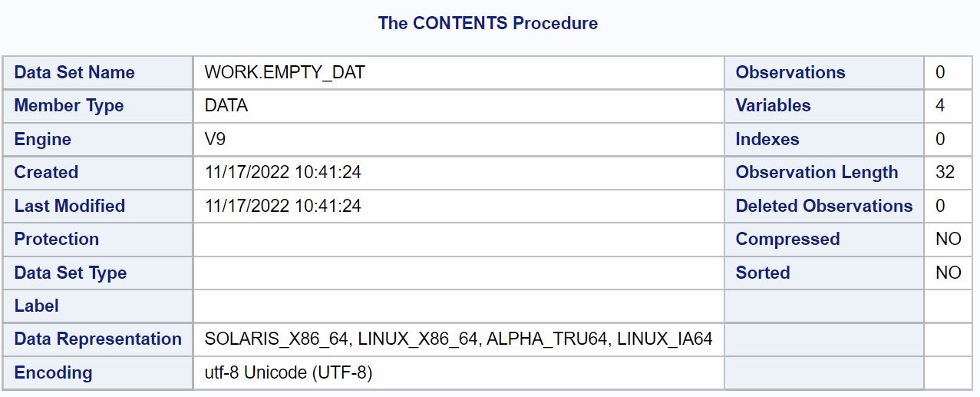Click the WORK.EMPTY_DAT value cell
This screenshot has width=980, height=397.
pyautogui.click(x=459, y=72)
